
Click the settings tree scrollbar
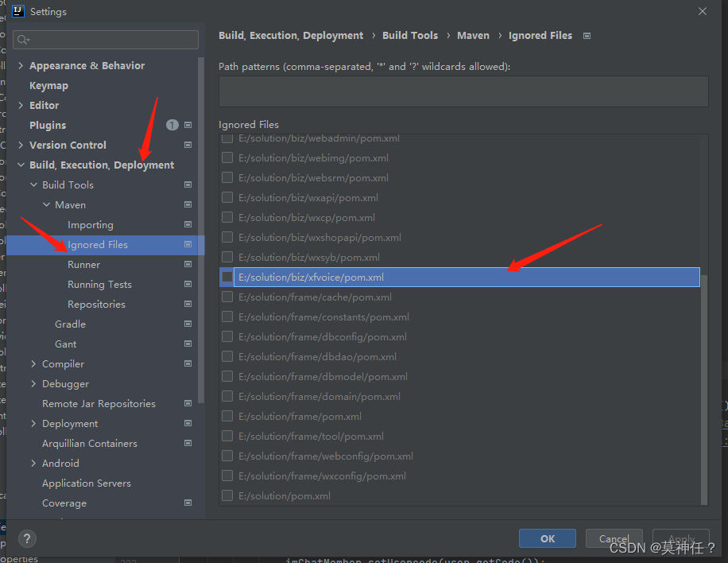point(201,230)
